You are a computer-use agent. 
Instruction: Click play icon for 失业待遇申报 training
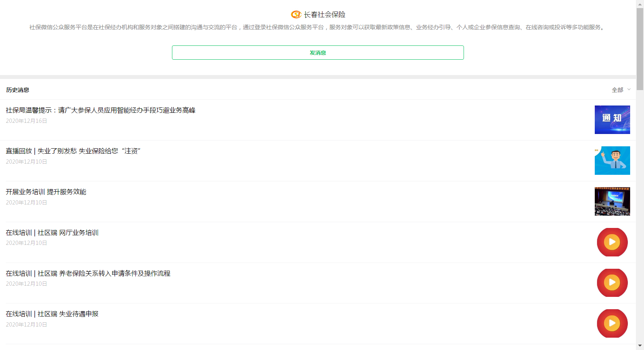coord(612,323)
